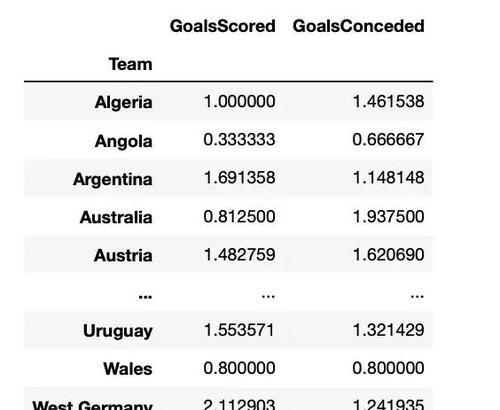
Task: Select Austria's GoalsScored value 1.482759
Action: coord(239,255)
